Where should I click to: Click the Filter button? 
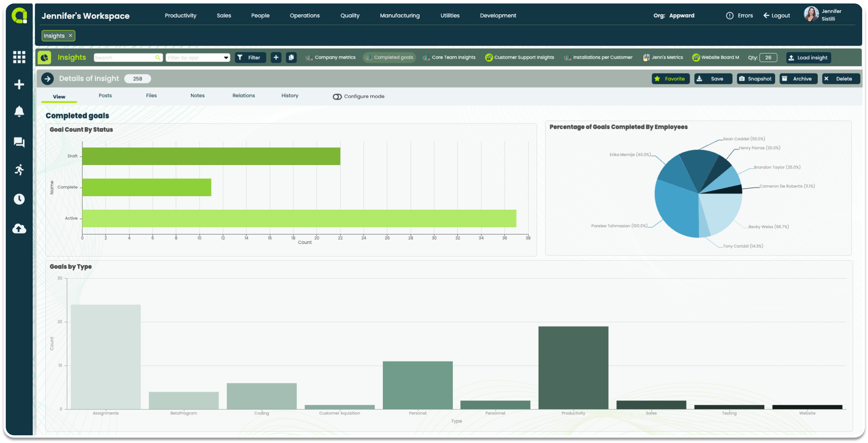(250, 57)
